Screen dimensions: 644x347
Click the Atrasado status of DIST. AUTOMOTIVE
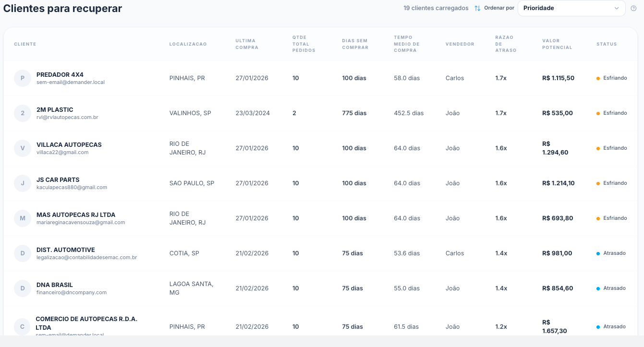611,253
